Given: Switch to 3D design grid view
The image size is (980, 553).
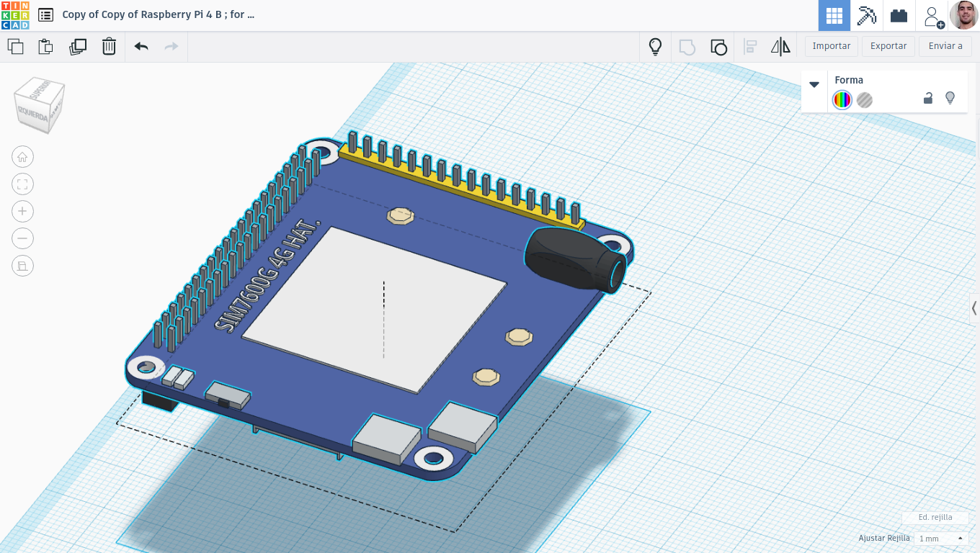Looking at the screenshot, I should click(834, 15).
